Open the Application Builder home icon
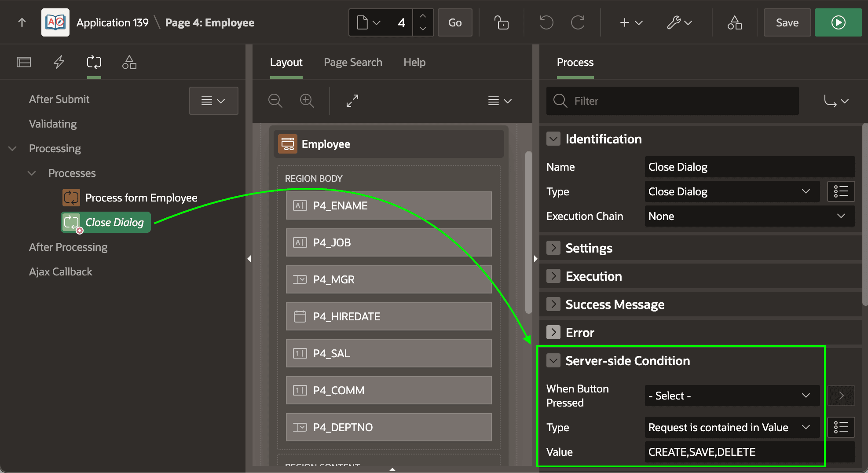The width and height of the screenshot is (868, 473). [55, 22]
